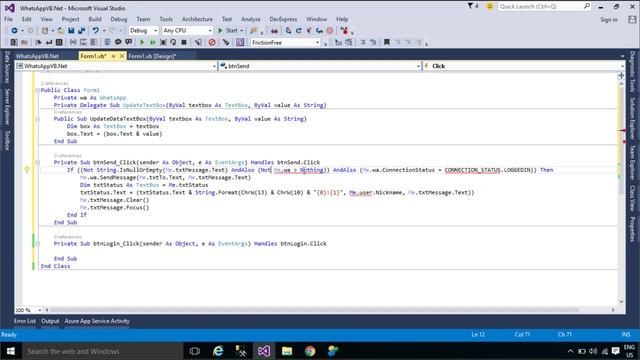The image size is (640, 360).
Task: Click the binoculars Find icon
Action: pos(274,31)
